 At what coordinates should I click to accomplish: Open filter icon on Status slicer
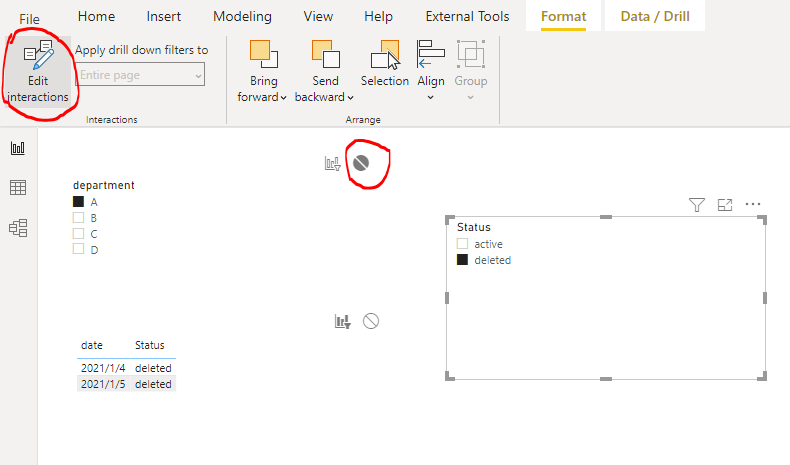pos(697,205)
